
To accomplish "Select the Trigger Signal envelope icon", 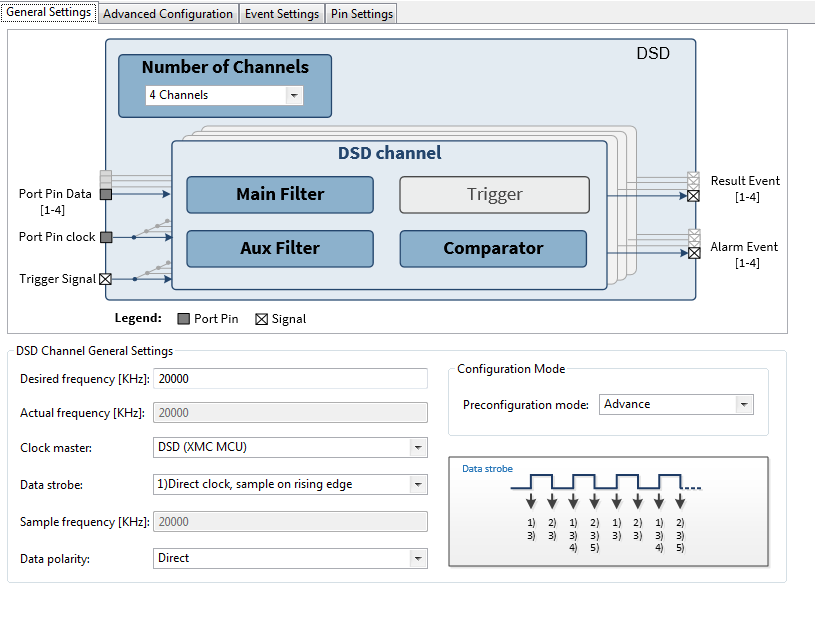I will [104, 278].
